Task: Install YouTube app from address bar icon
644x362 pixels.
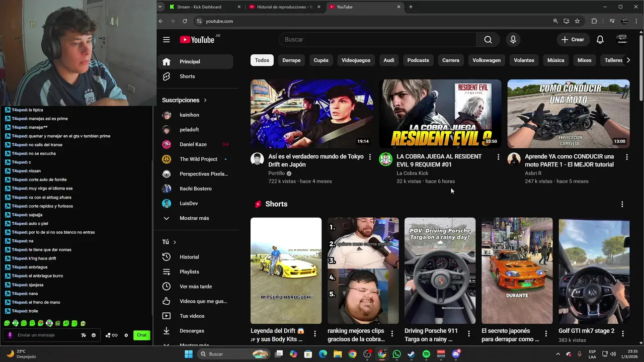Action: click(x=567, y=21)
